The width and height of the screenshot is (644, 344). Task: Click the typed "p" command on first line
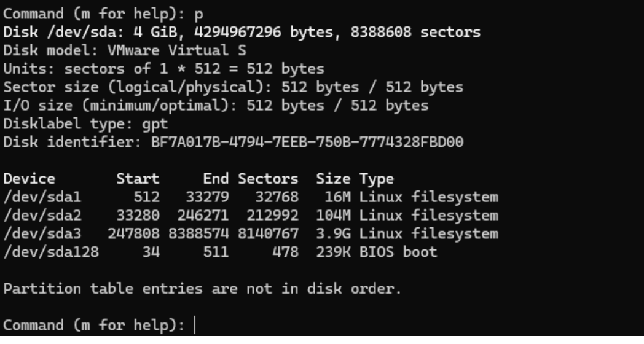click(x=198, y=14)
